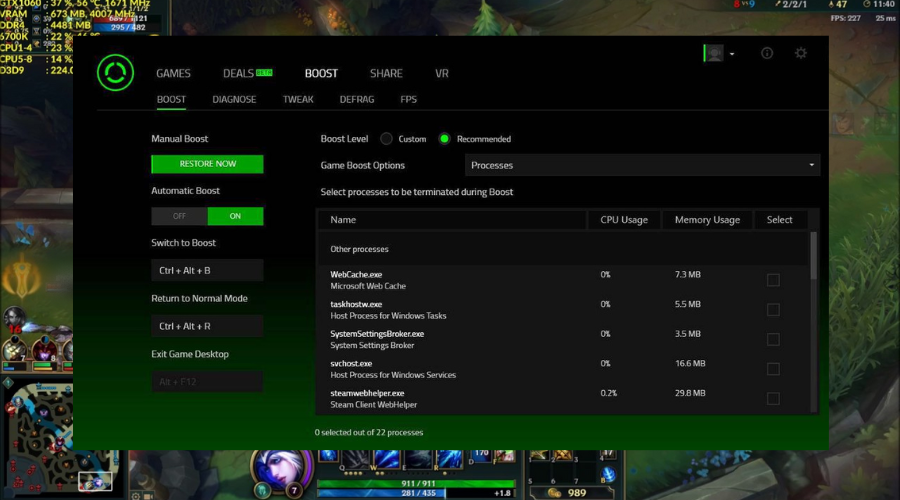This screenshot has width=900, height=500.
Task: Switch to the DIAGNOSE sub-tab
Action: [x=234, y=99]
